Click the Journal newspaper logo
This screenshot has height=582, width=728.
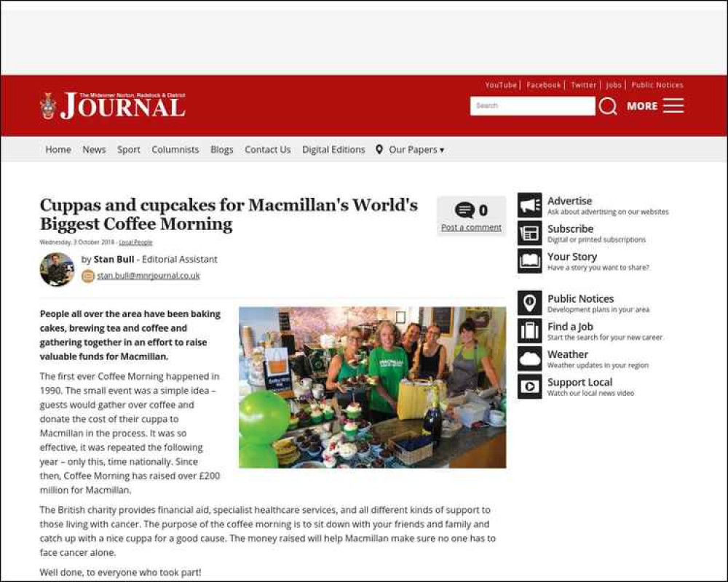(113, 105)
